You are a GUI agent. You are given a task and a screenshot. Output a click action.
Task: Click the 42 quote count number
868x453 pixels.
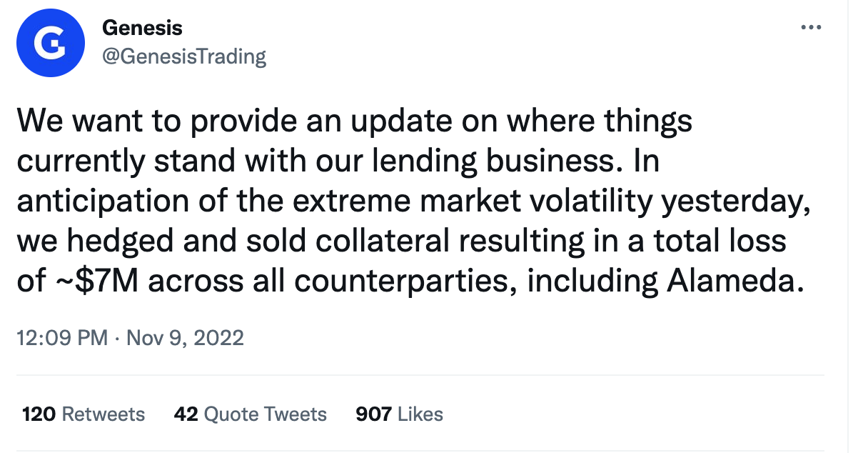186,414
